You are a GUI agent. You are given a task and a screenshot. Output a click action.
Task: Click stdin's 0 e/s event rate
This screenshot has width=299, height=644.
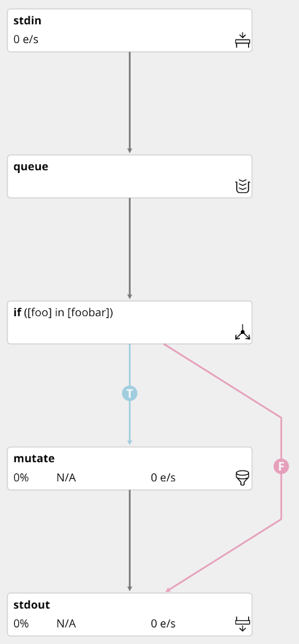[x=26, y=40]
